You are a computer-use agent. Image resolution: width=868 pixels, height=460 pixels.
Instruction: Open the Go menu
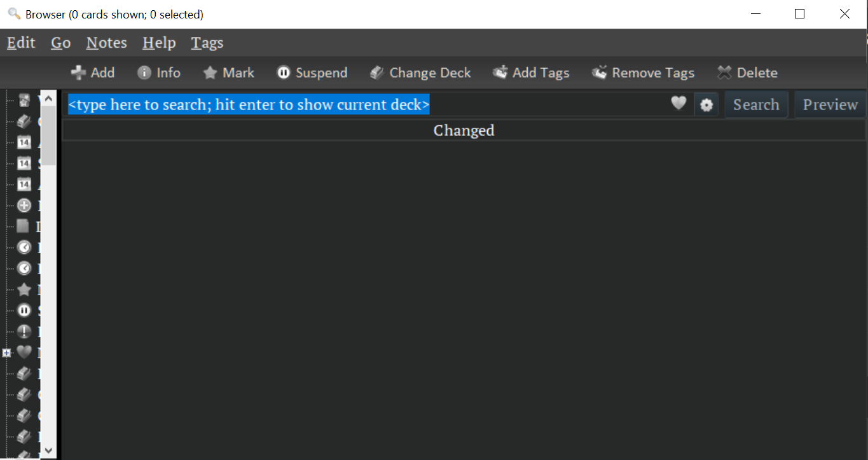(x=60, y=43)
